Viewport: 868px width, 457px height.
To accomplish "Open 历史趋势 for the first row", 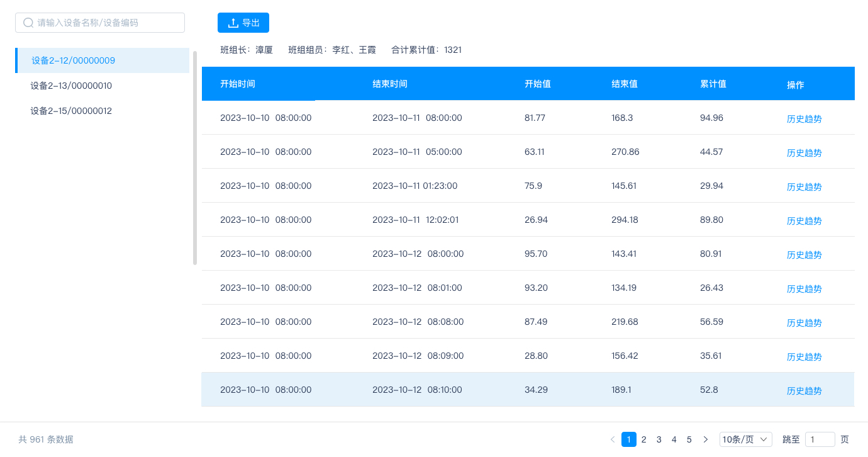I will (x=804, y=118).
